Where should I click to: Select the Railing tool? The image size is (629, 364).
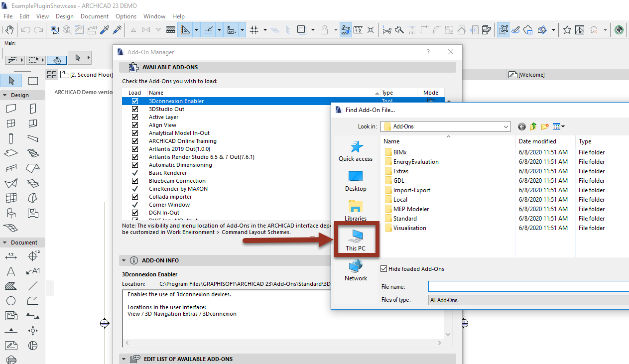pyautogui.click(x=11, y=168)
